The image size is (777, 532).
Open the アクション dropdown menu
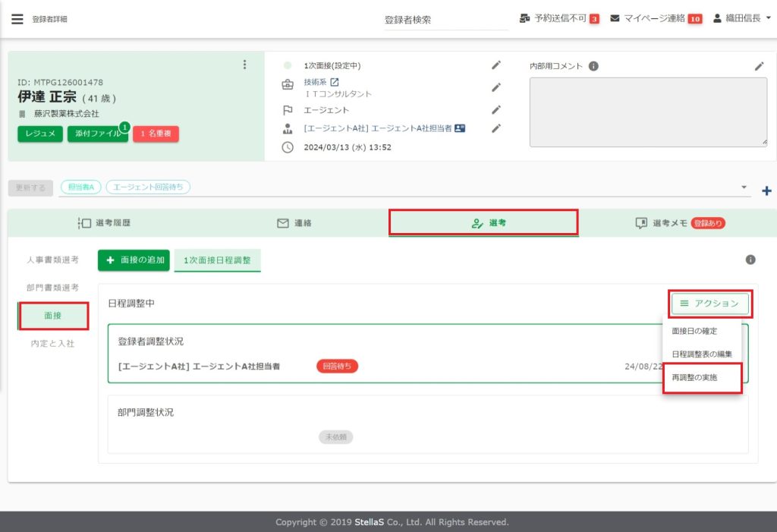click(x=710, y=304)
